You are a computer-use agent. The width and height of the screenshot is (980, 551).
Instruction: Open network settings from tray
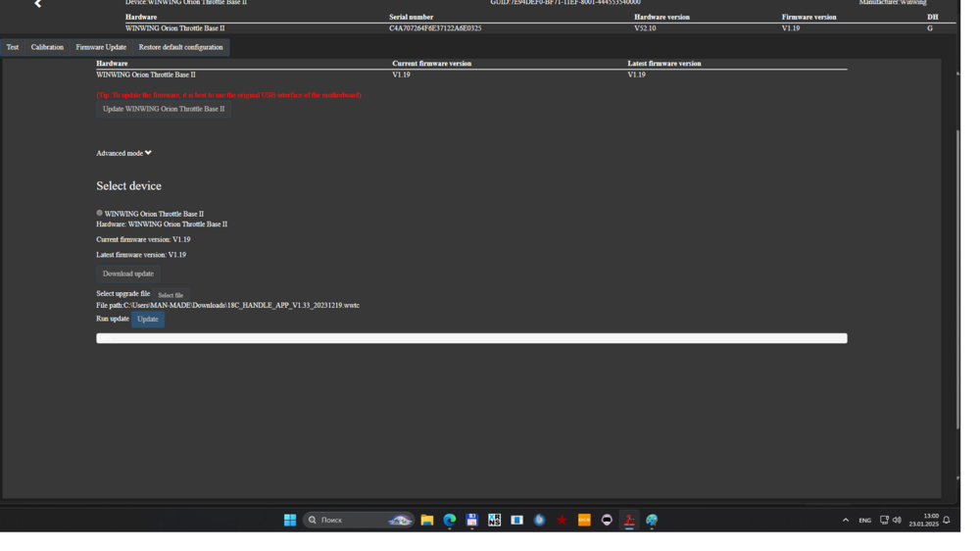[884, 521]
